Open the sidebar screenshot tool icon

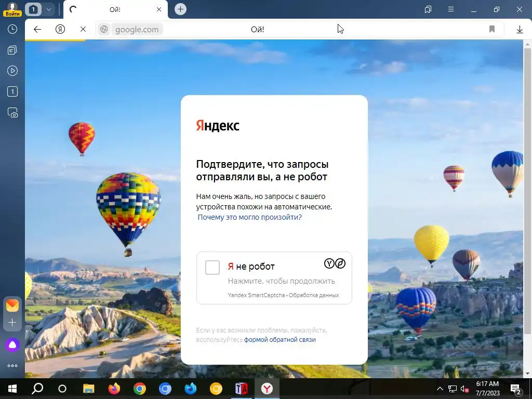[x=12, y=113]
